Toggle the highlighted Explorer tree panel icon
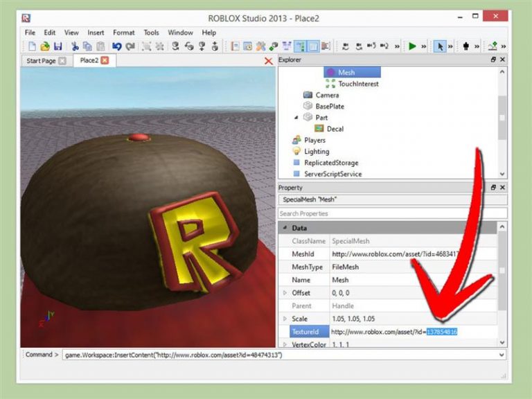Screen dimensions: 532x399 click(300, 46)
